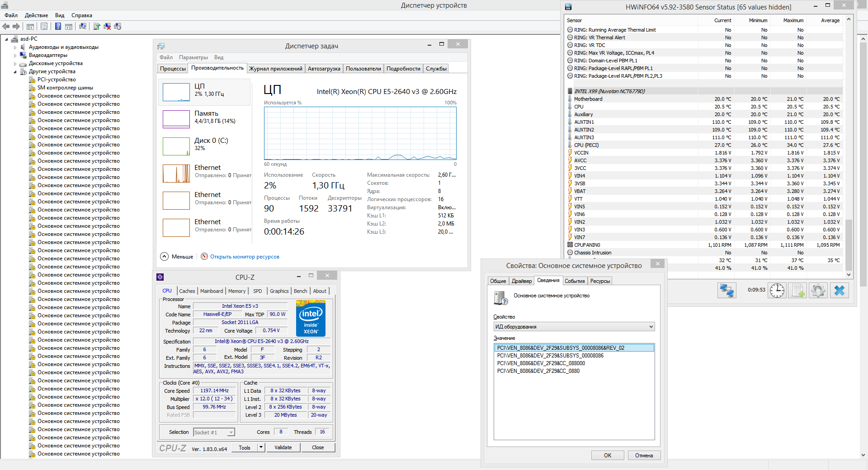This screenshot has width=868, height=470.
Task: Click the VCCIN voltage sensor icon in HWiNFO
Action: tap(570, 153)
